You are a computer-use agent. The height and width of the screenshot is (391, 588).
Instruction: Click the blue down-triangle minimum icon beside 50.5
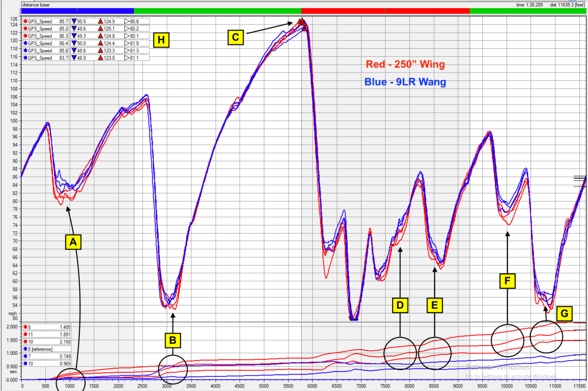click(74, 21)
